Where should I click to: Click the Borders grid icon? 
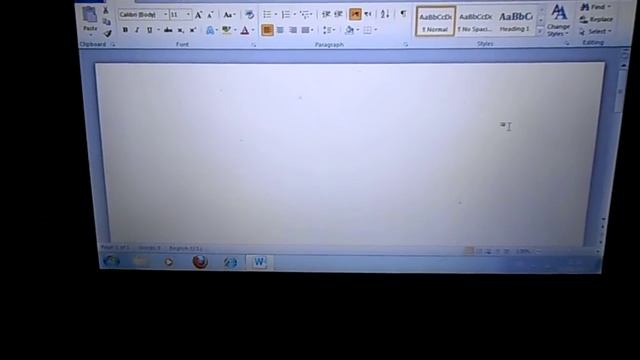(x=367, y=30)
